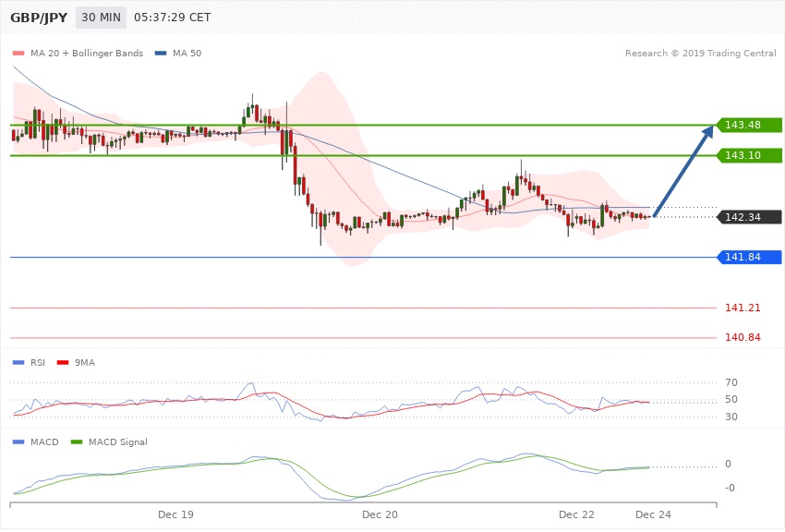
Task: Click the Dec 22 date axis label
Action: [576, 513]
